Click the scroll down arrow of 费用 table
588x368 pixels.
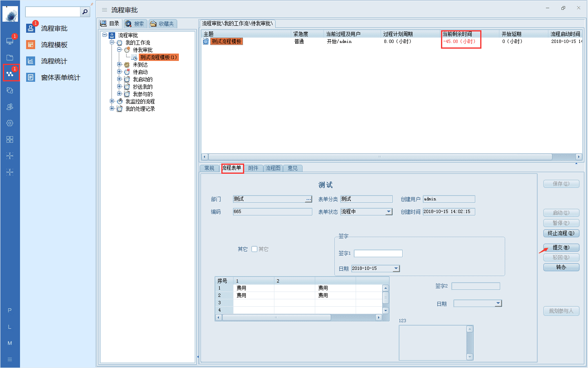(x=385, y=311)
